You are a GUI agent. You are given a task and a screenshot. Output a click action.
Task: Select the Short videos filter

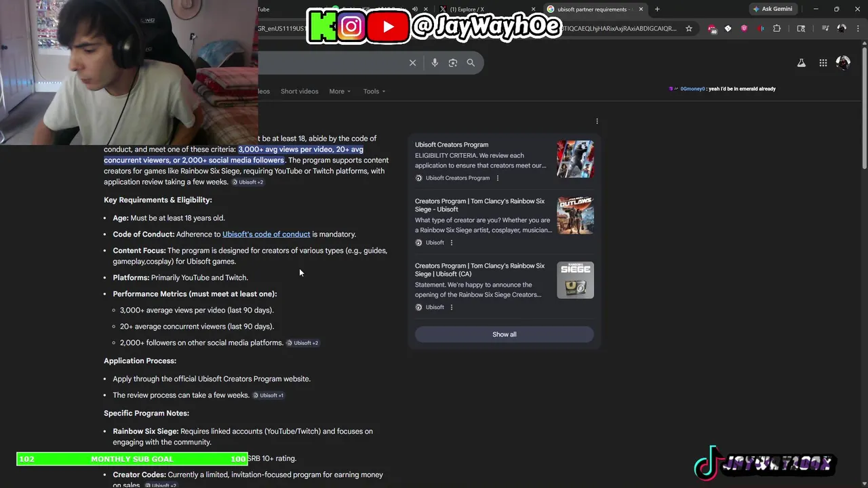point(299,91)
